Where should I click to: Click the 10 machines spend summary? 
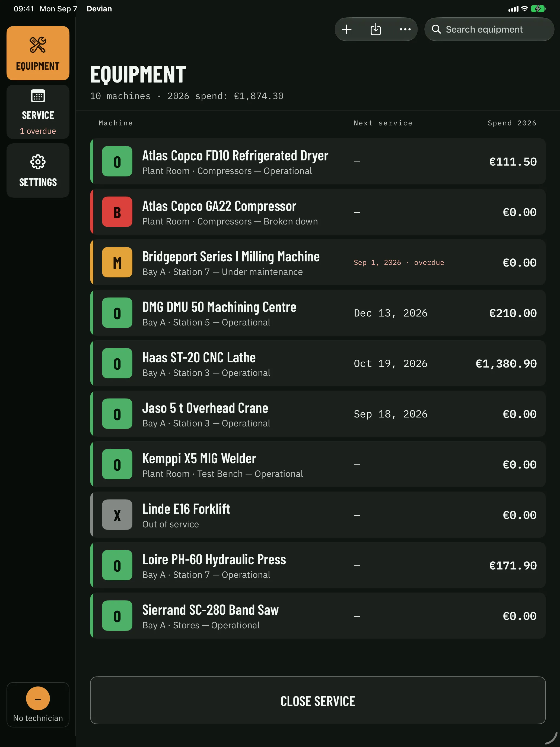[x=187, y=96]
